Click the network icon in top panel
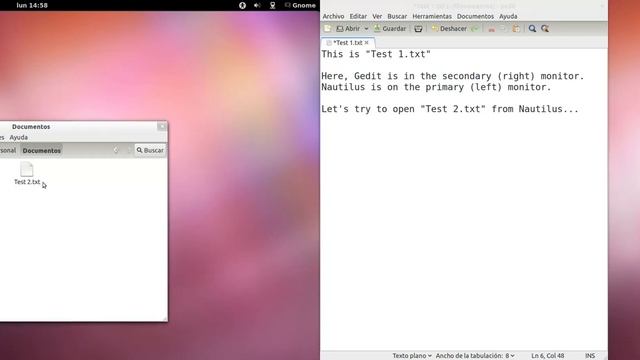640x360 pixels. pyautogui.click(x=272, y=5)
